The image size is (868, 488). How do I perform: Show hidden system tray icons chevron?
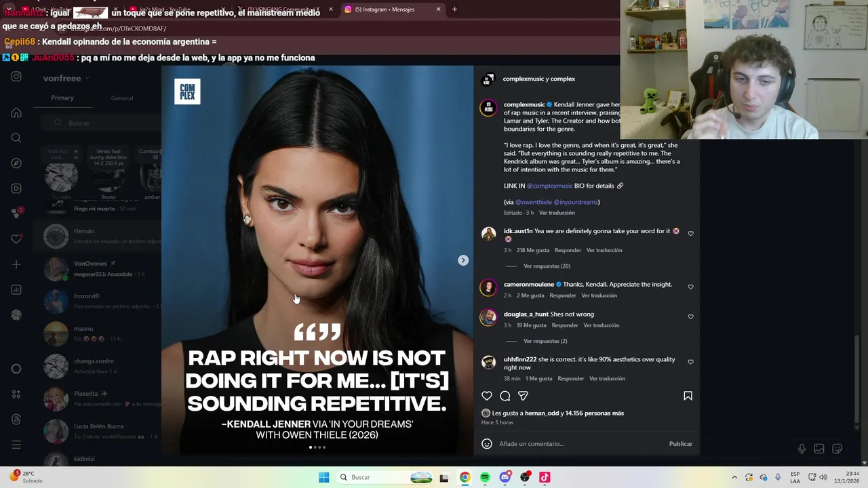pos(734,477)
